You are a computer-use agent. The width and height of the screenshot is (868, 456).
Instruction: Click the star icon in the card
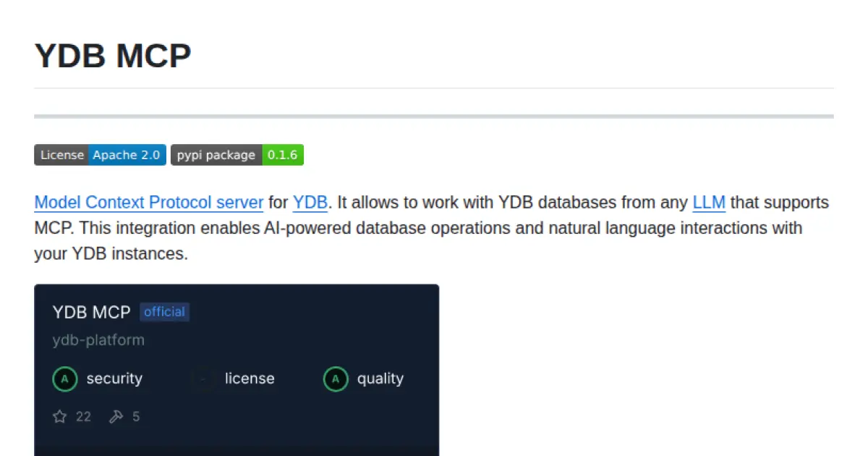click(x=60, y=416)
